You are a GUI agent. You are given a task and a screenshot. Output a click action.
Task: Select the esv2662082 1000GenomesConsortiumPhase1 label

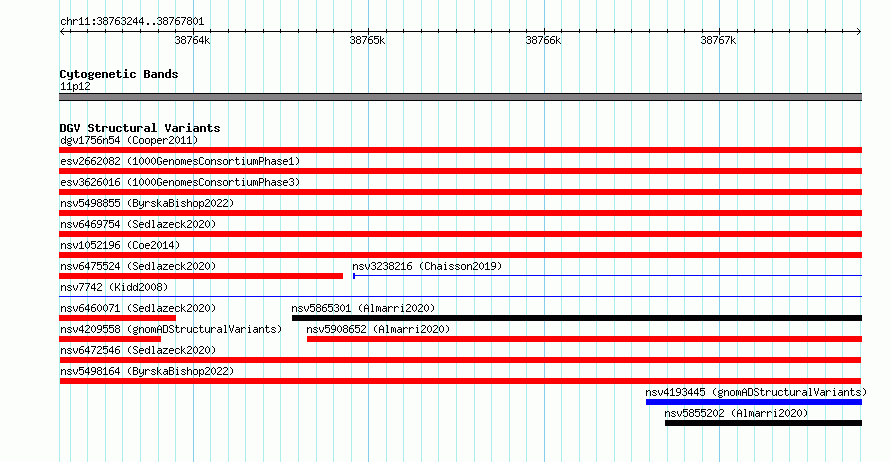[x=180, y=161]
